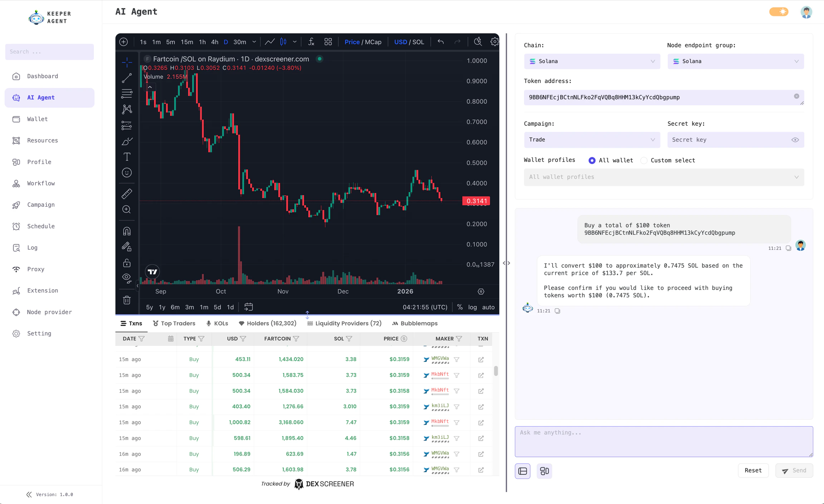Click the Ask me anything input field
The height and width of the screenshot is (504, 824).
tap(663, 441)
